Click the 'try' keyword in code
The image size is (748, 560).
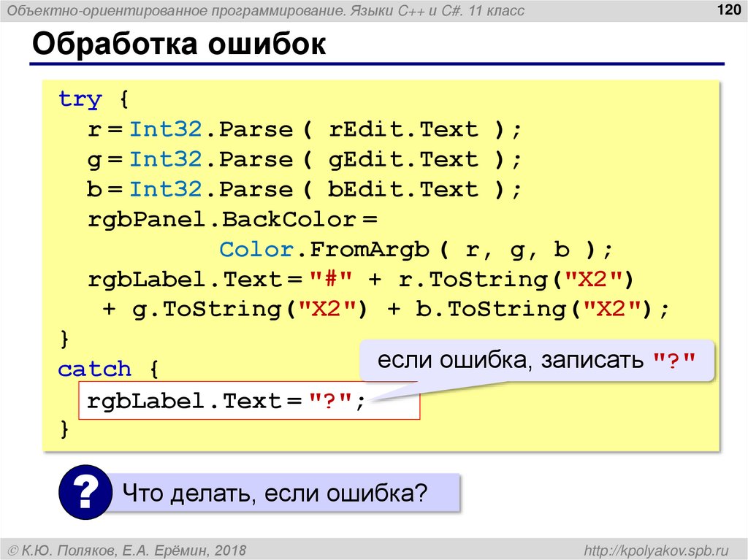click(80, 99)
